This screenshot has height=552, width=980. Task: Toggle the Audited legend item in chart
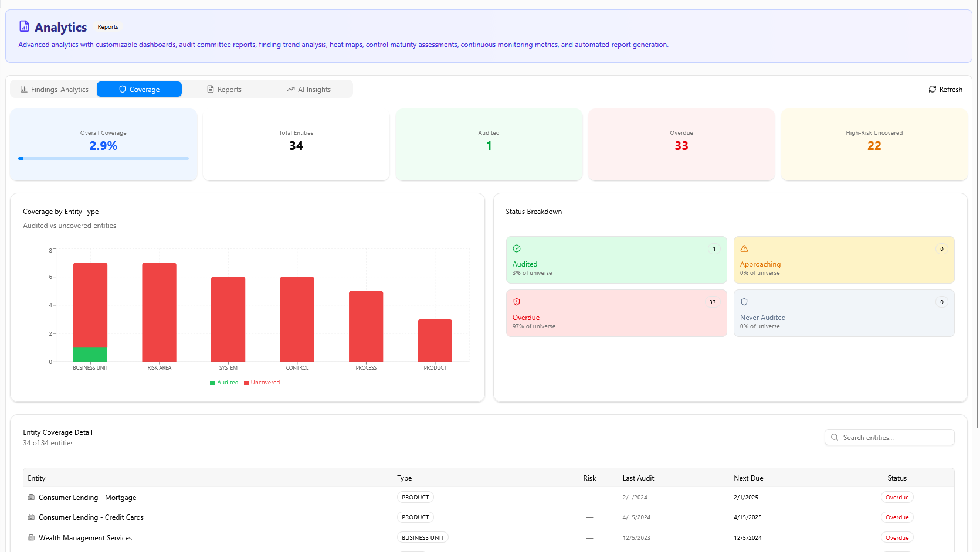224,383
